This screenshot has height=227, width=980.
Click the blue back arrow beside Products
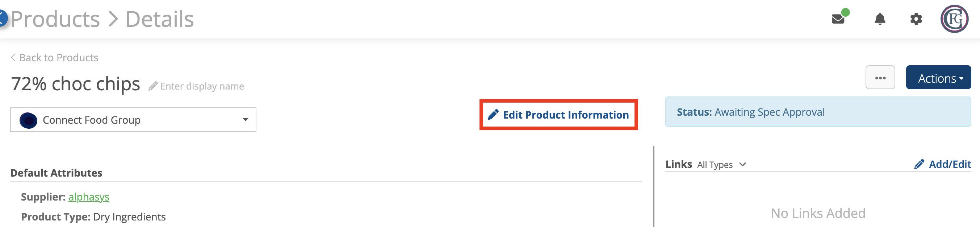click(x=3, y=18)
